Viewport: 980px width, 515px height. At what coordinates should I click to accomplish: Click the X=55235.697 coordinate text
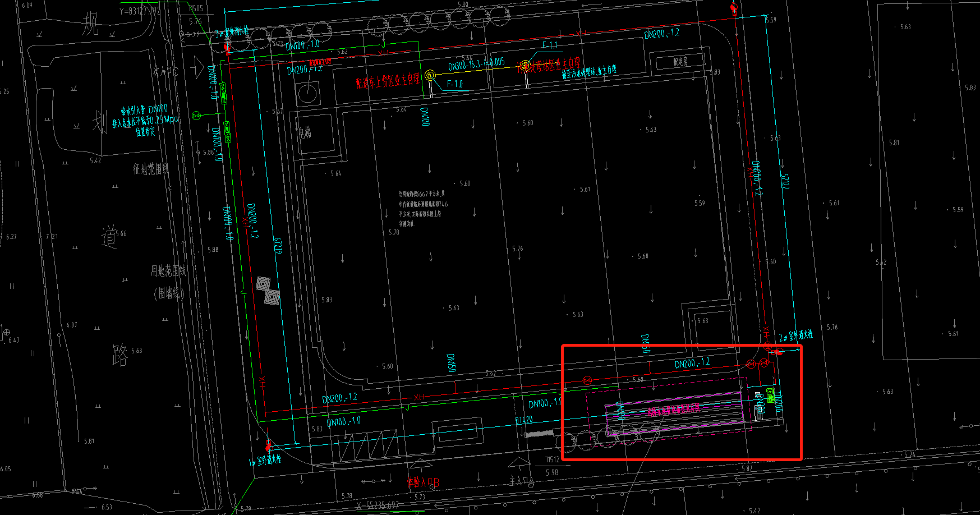(378, 505)
